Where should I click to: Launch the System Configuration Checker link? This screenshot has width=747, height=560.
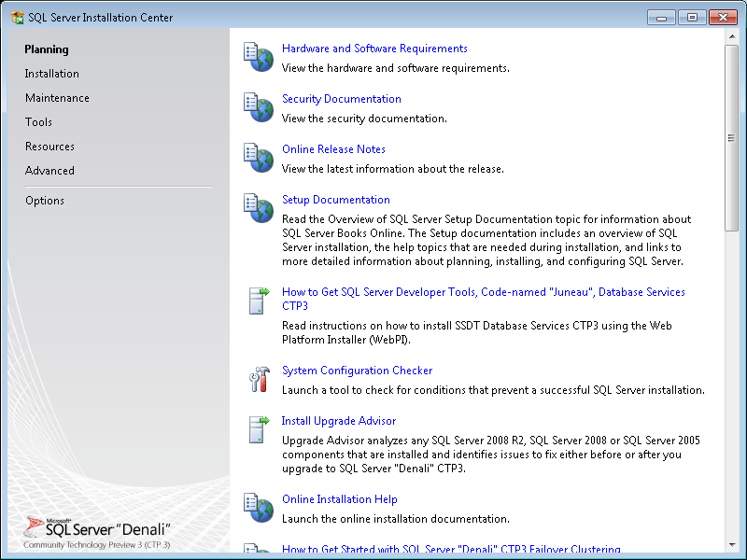pos(358,371)
